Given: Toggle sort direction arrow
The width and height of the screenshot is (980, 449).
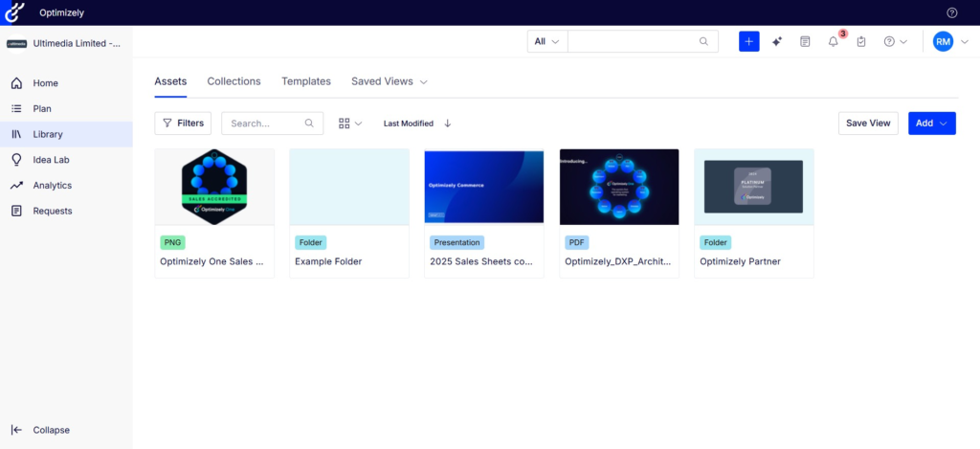Looking at the screenshot, I should click(x=448, y=123).
